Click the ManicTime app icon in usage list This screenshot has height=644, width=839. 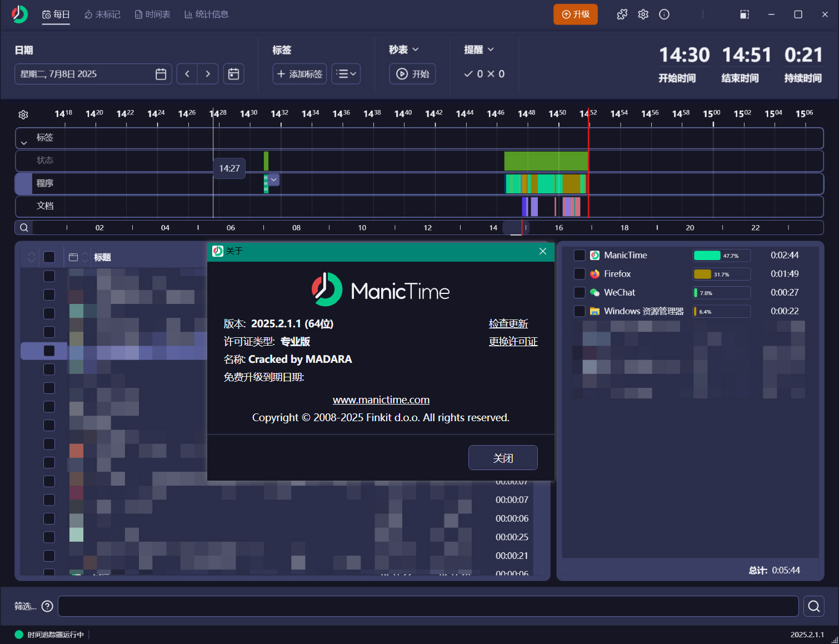pos(595,255)
